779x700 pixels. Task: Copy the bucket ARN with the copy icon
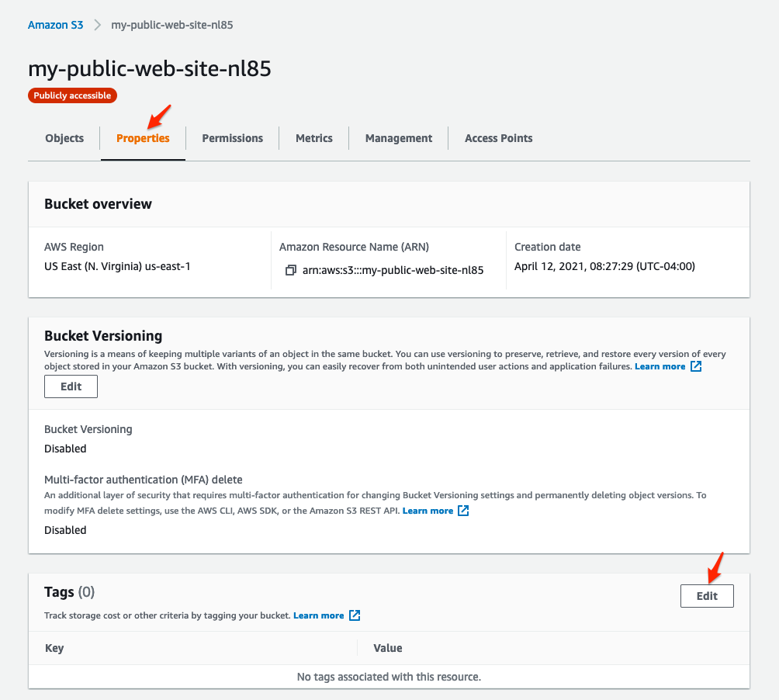tap(291, 270)
